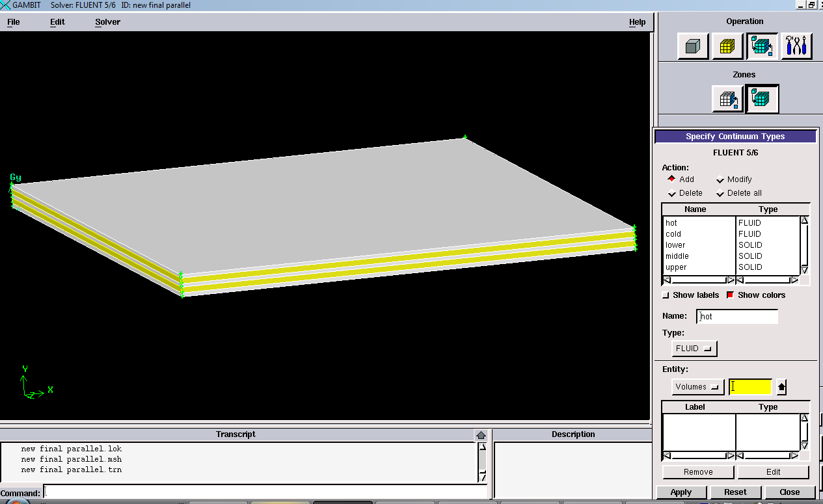Click Specify Continuum Types zone icon
Image resolution: width=823 pixels, height=504 pixels.
(762, 99)
